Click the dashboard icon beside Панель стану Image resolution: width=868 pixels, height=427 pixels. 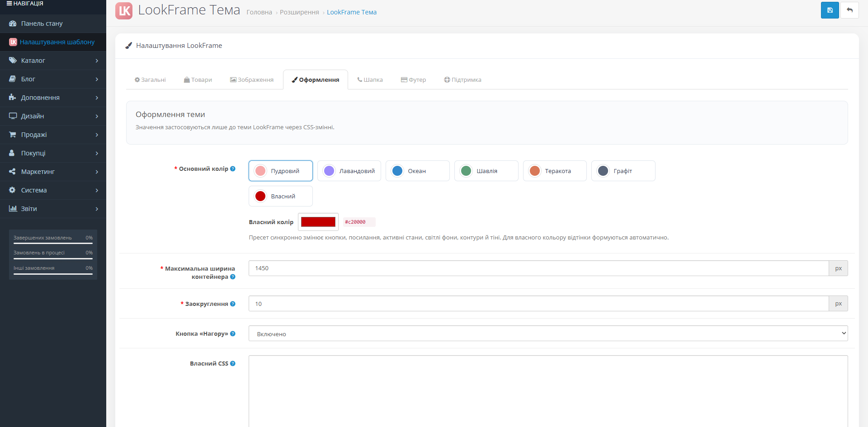pyautogui.click(x=13, y=23)
